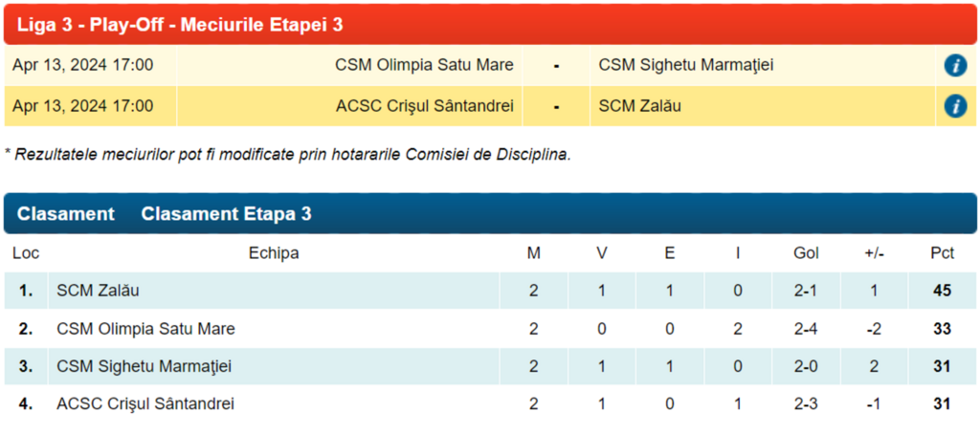Screen dimensions: 980x434
Task: Select CSM Olimpia Satu Mare standings row
Action: (145, 329)
